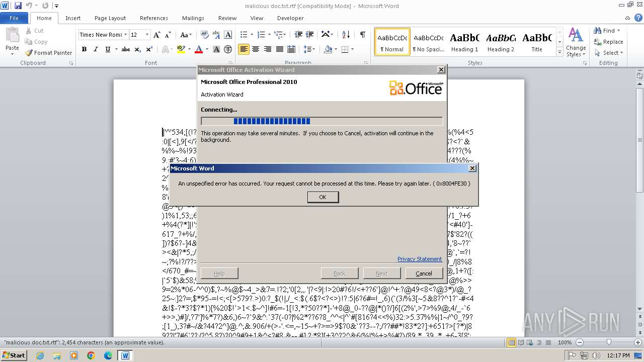
Task: Click the Undo icon in quick access toolbar
Action: click(29, 6)
